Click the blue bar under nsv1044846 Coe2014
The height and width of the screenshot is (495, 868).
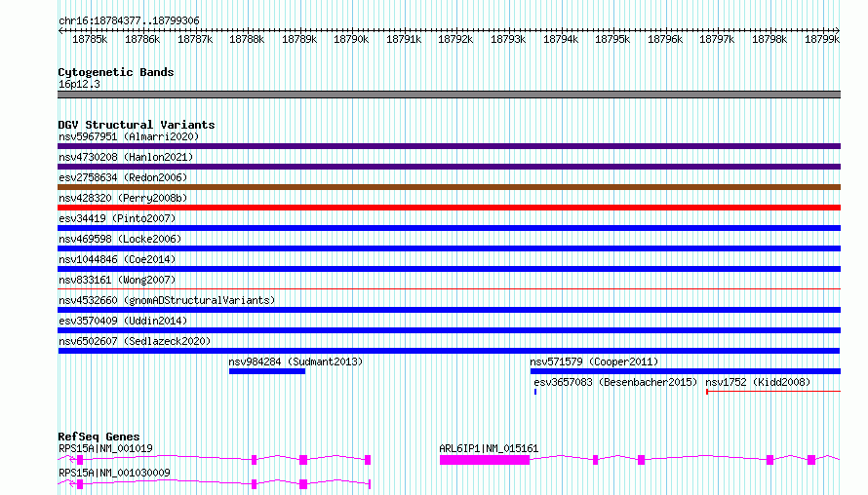(x=449, y=269)
